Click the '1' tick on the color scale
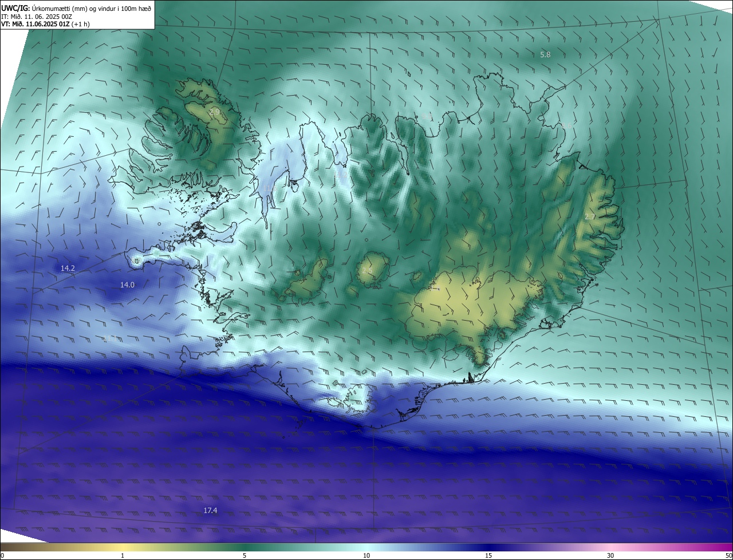Image resolution: width=733 pixels, height=560 pixels. [x=123, y=555]
